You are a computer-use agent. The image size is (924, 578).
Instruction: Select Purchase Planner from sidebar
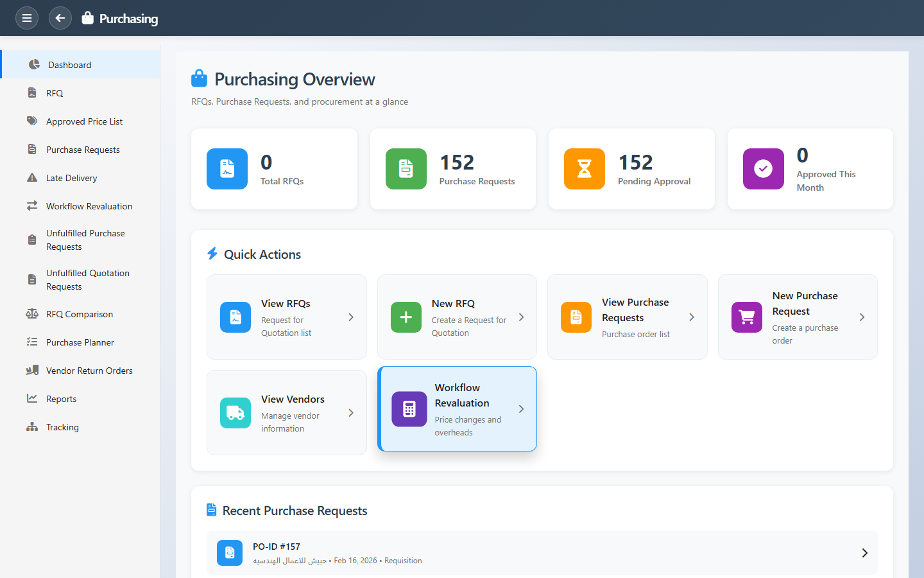(80, 342)
